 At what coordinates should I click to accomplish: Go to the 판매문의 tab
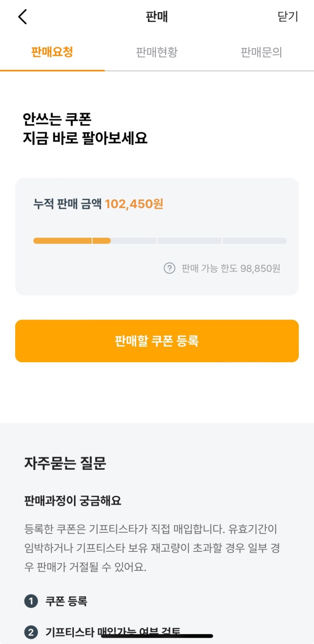pyautogui.click(x=261, y=52)
